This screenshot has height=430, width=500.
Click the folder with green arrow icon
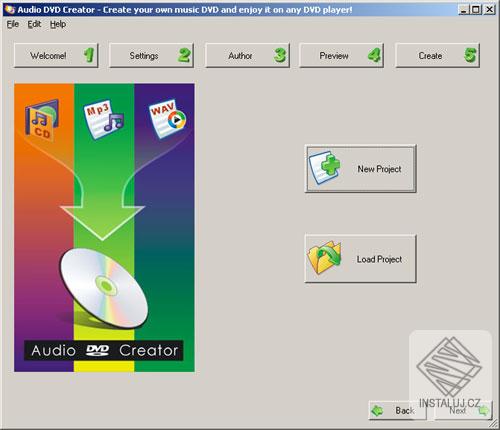click(325, 258)
